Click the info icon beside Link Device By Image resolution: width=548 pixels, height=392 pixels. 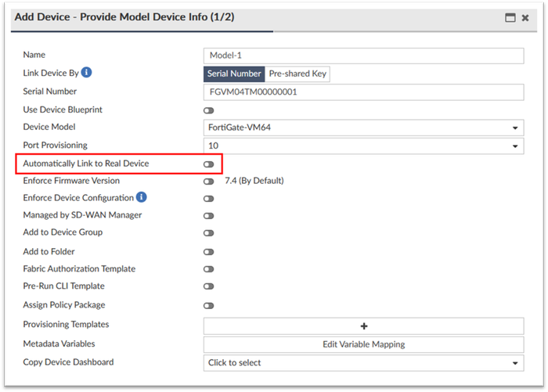coord(86,74)
